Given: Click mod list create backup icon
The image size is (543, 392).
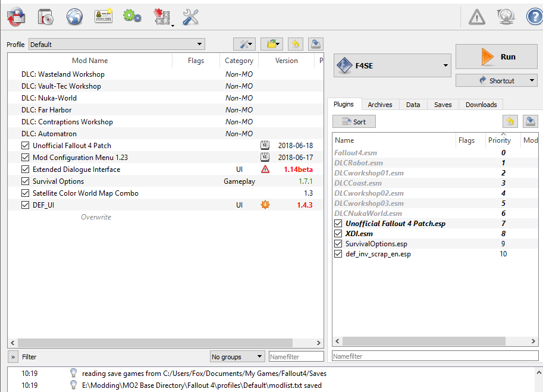Looking at the screenshot, I should point(315,44).
